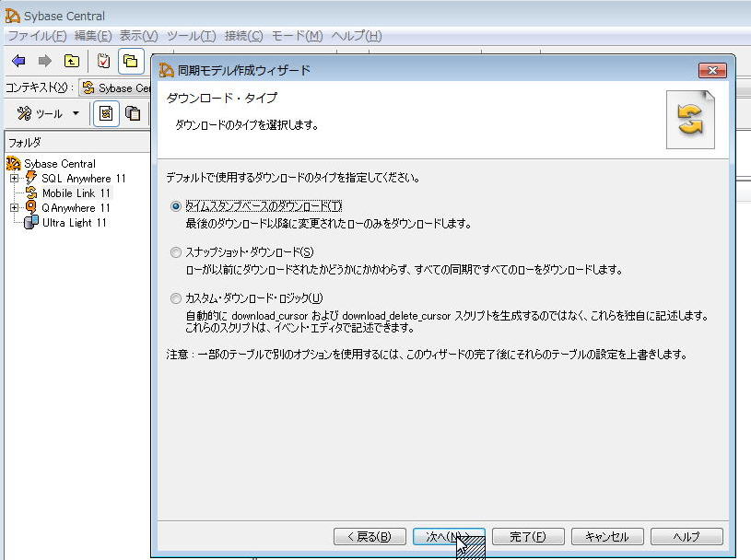
Task: Click the Ultra Light 11 database icon
Action: (31, 223)
